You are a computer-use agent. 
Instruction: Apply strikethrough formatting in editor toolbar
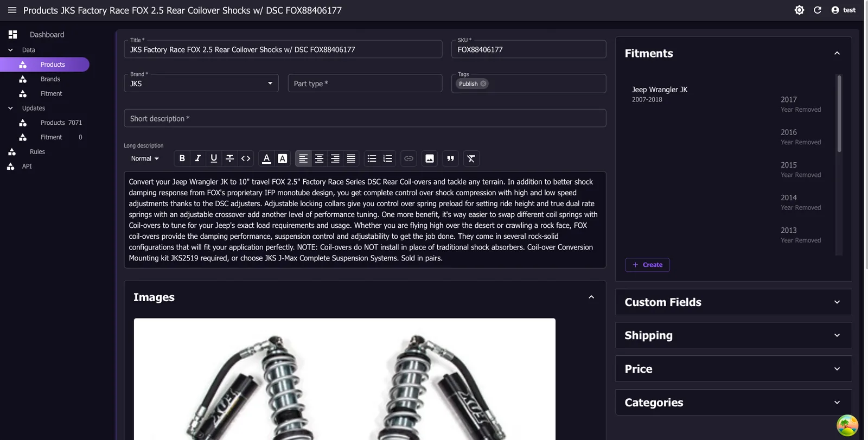230,158
